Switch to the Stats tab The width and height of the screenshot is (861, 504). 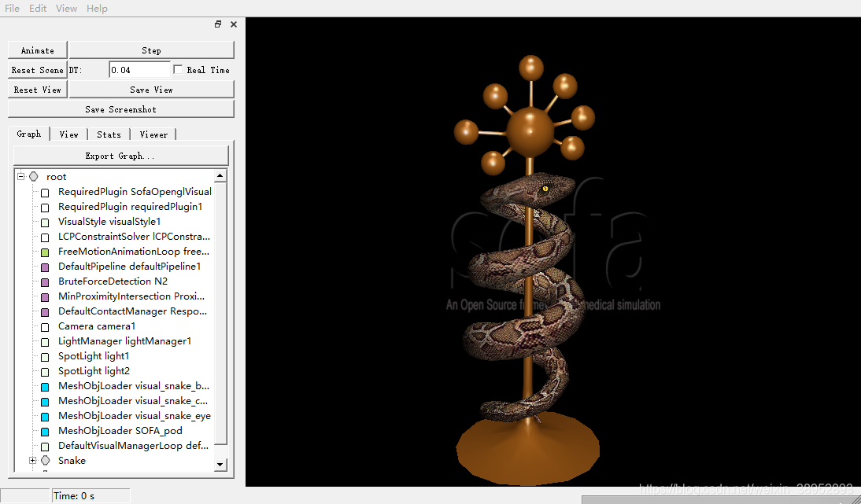109,134
